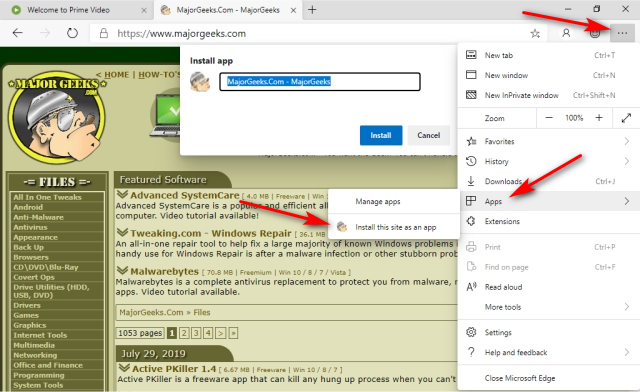The image size is (640, 392).
Task: Open Drivers category link
Action: pyautogui.click(x=27, y=305)
